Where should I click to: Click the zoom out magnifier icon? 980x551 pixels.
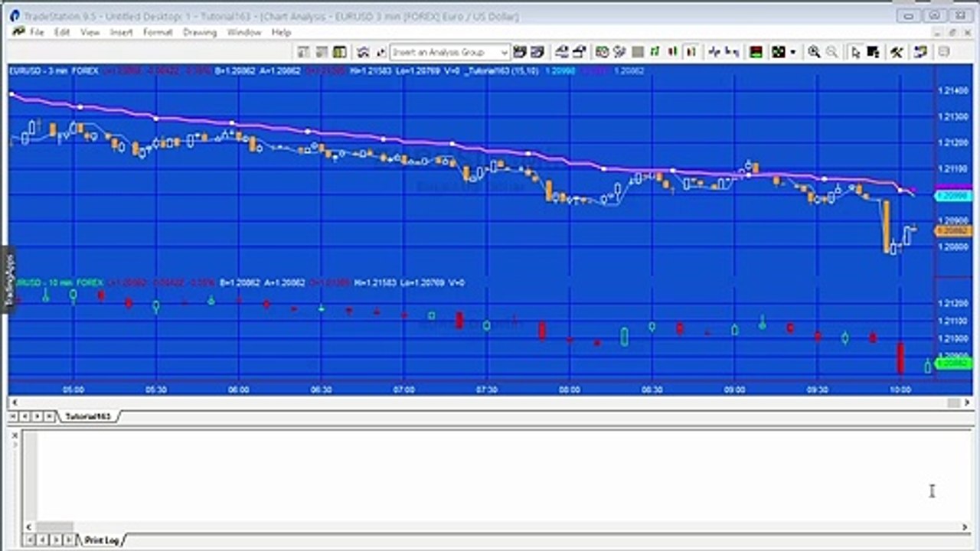(x=831, y=52)
